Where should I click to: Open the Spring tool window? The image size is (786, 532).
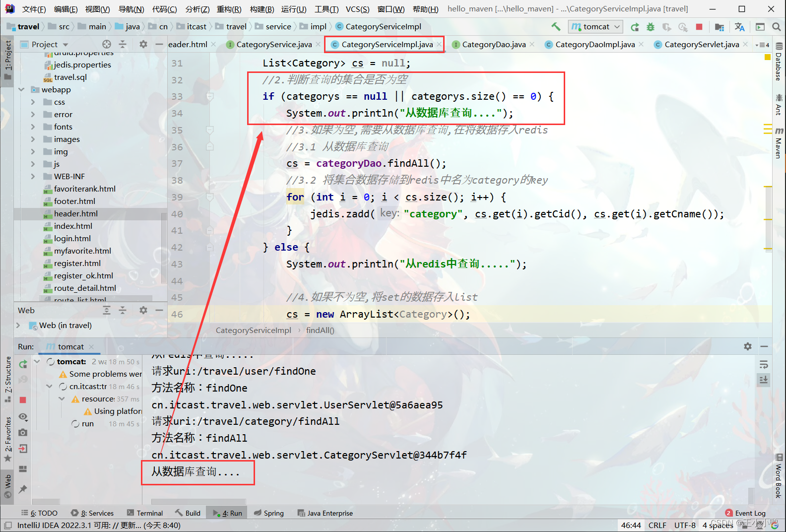[x=268, y=513]
